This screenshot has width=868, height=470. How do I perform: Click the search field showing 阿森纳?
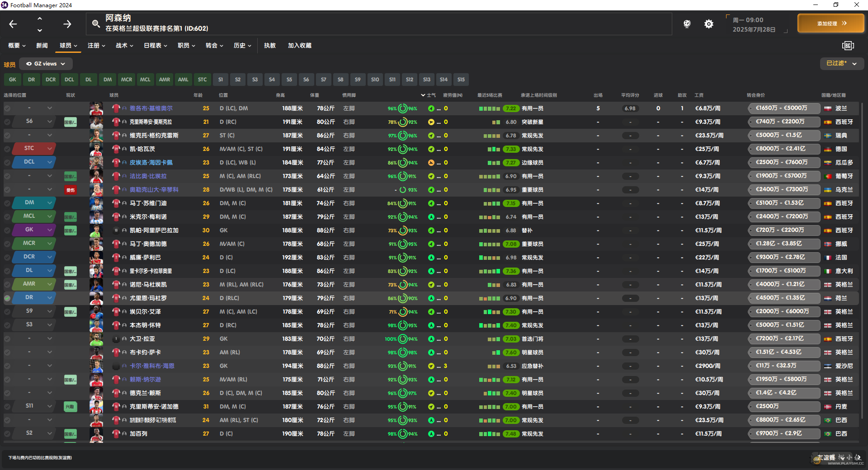(379, 23)
